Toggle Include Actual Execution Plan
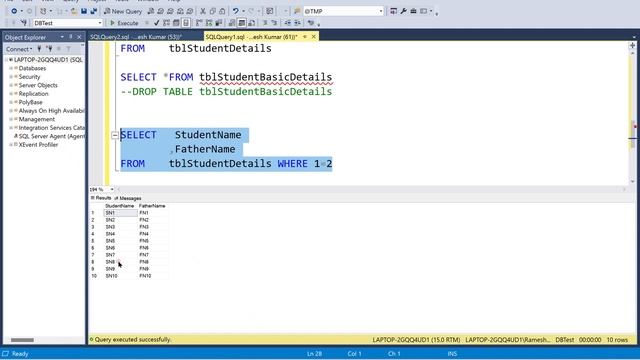The width and height of the screenshot is (640, 360). pyautogui.click(x=199, y=23)
